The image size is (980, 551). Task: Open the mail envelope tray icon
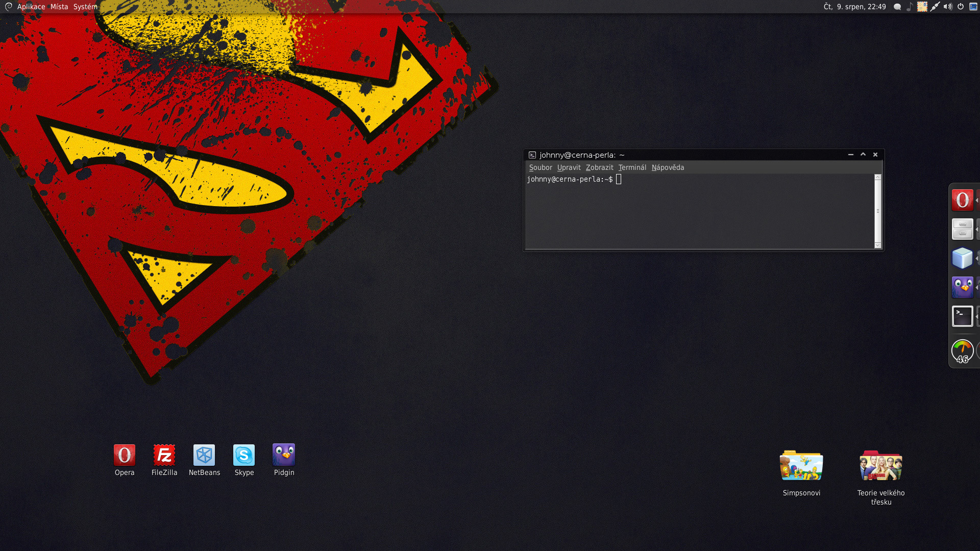(922, 7)
